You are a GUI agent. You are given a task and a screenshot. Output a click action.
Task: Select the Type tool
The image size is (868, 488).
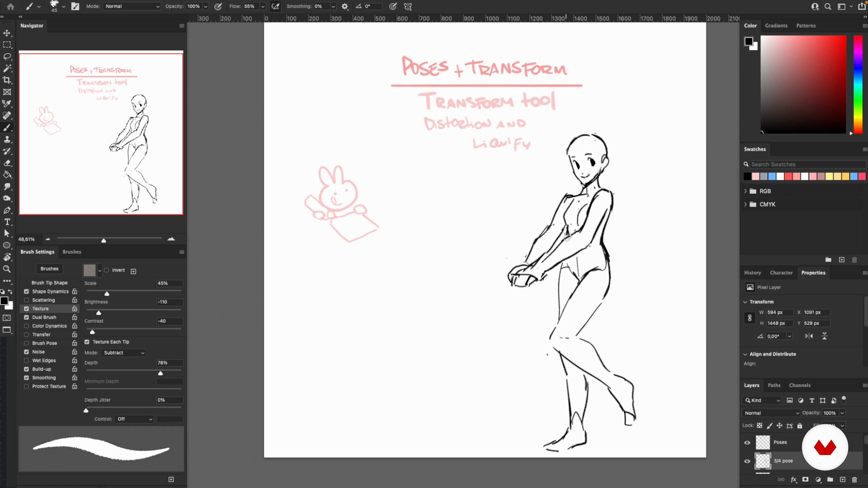pyautogui.click(x=7, y=222)
